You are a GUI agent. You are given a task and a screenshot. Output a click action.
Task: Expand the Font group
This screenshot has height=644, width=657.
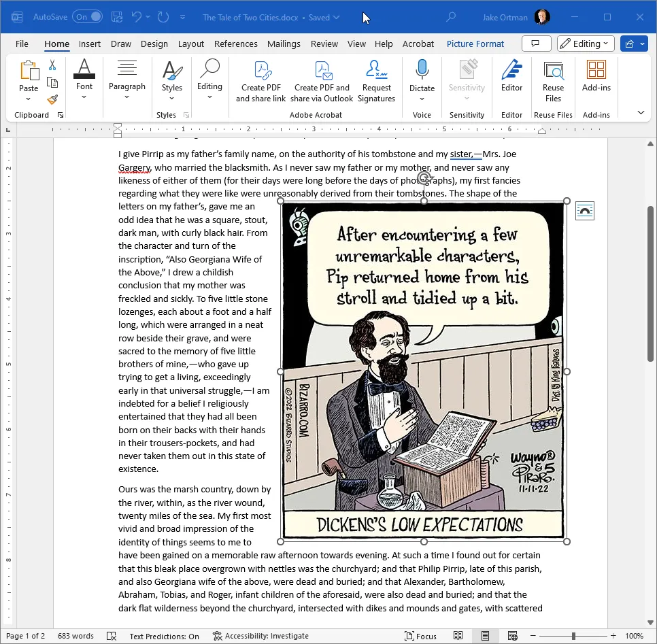point(84,79)
